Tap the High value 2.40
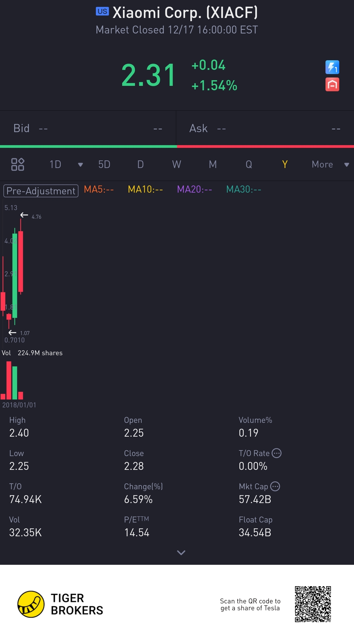The height and width of the screenshot is (644, 354). (x=19, y=433)
